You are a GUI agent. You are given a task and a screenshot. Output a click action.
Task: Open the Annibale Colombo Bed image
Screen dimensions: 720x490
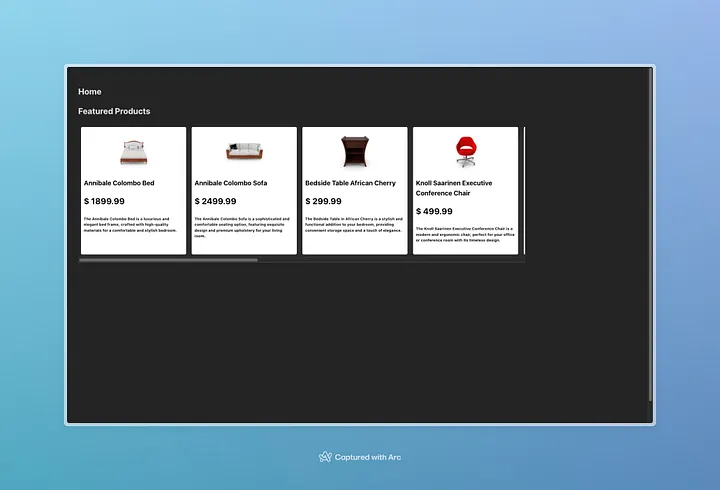coord(134,152)
